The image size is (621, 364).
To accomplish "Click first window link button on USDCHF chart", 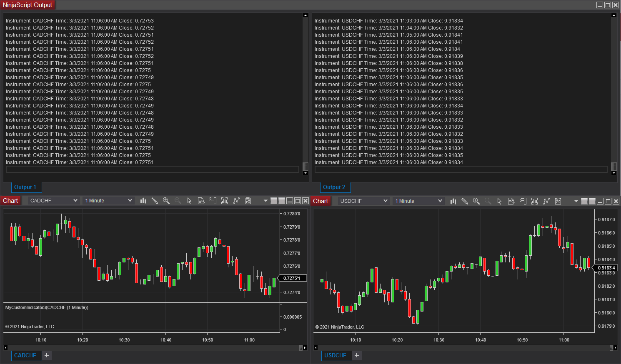I will [x=584, y=201].
